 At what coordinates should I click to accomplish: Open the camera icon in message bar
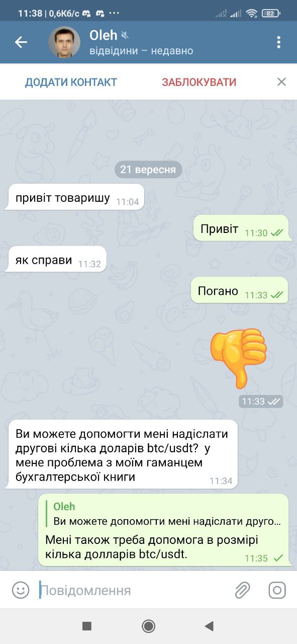[277, 590]
